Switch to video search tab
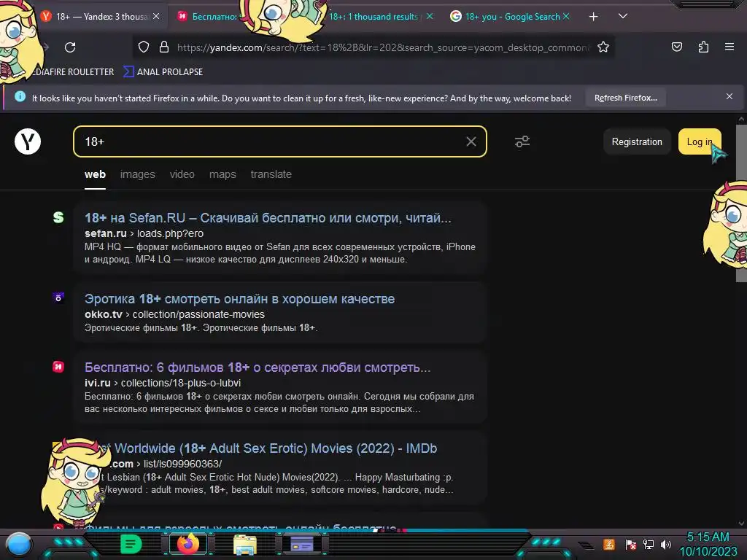747x560 pixels. [182, 174]
